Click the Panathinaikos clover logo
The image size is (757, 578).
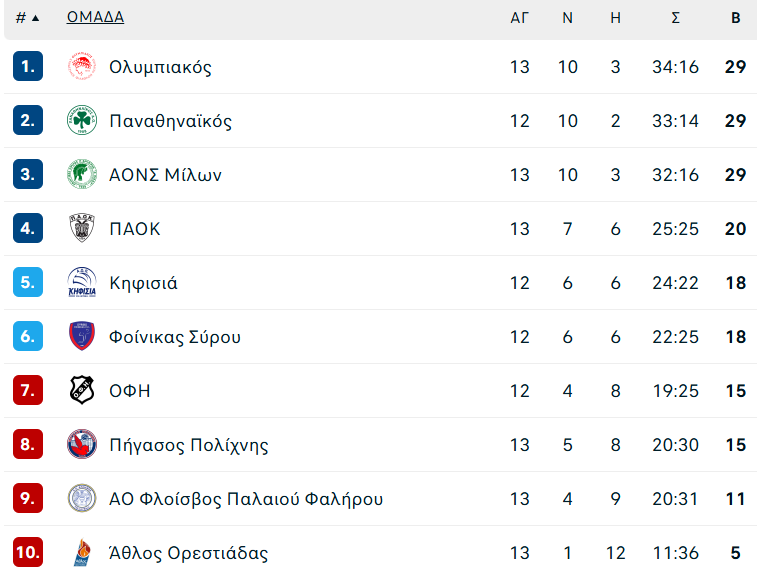(81, 121)
